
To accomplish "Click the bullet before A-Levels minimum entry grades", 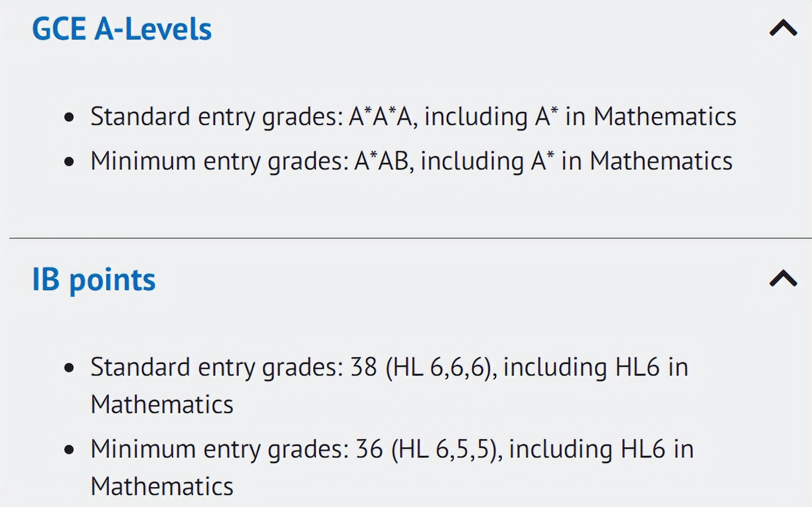I will [70, 162].
